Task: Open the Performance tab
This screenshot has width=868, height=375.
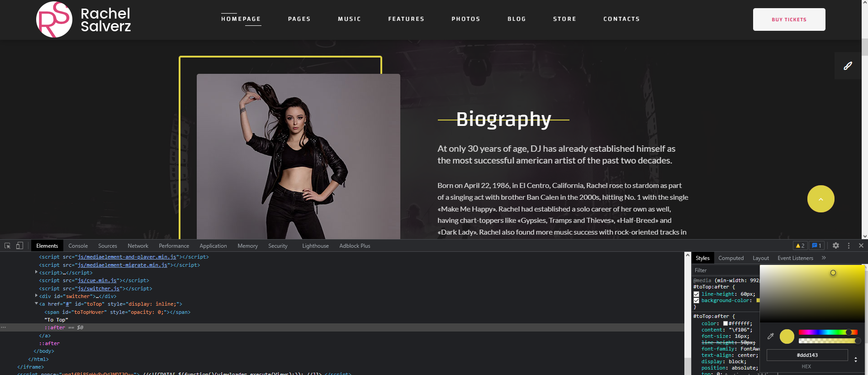Action: point(174,246)
